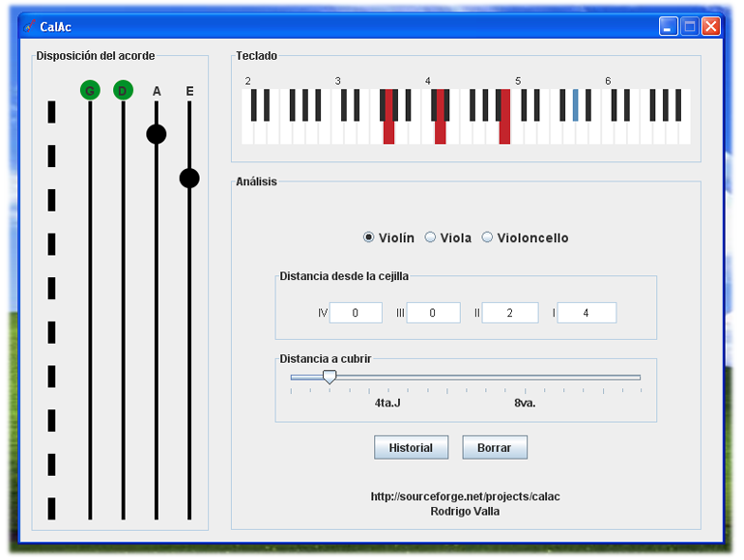
Task: Click the slider track near the 4ta.J mark
Action: coord(387,378)
